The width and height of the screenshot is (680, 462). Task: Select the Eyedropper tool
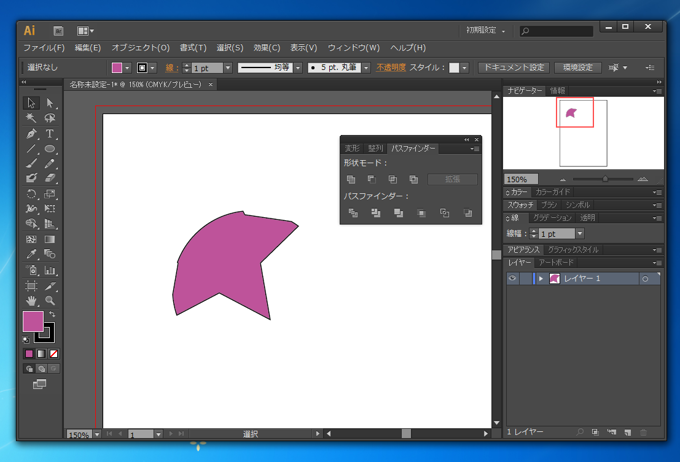pyautogui.click(x=31, y=254)
